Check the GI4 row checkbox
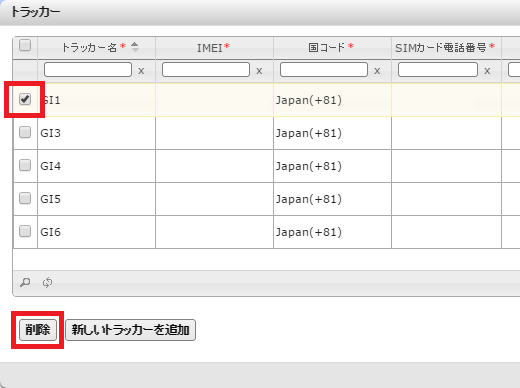 tap(25, 165)
